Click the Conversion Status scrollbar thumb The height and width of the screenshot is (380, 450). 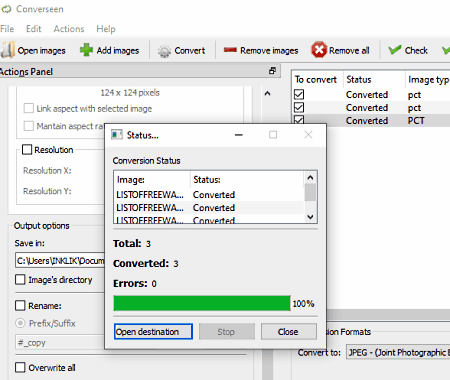tap(310, 192)
